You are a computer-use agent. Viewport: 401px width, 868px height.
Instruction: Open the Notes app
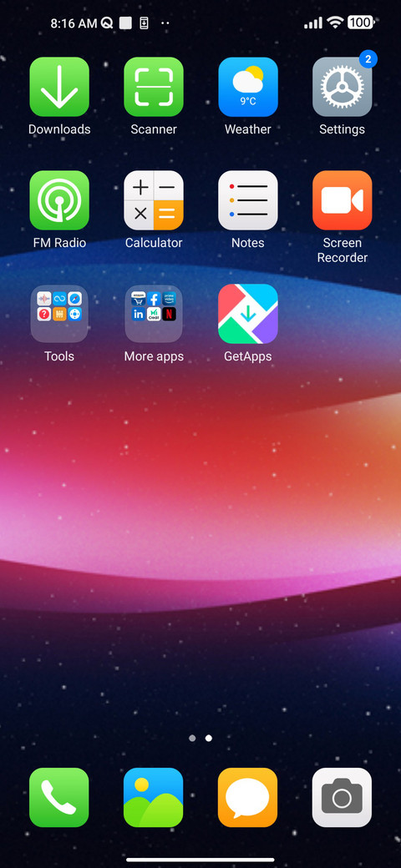pyautogui.click(x=247, y=200)
